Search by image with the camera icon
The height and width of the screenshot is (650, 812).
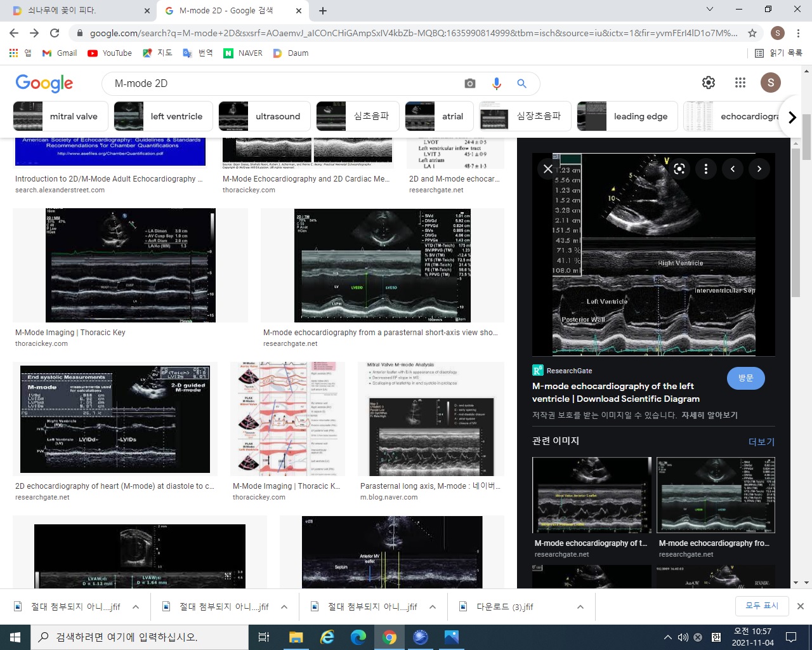click(470, 83)
